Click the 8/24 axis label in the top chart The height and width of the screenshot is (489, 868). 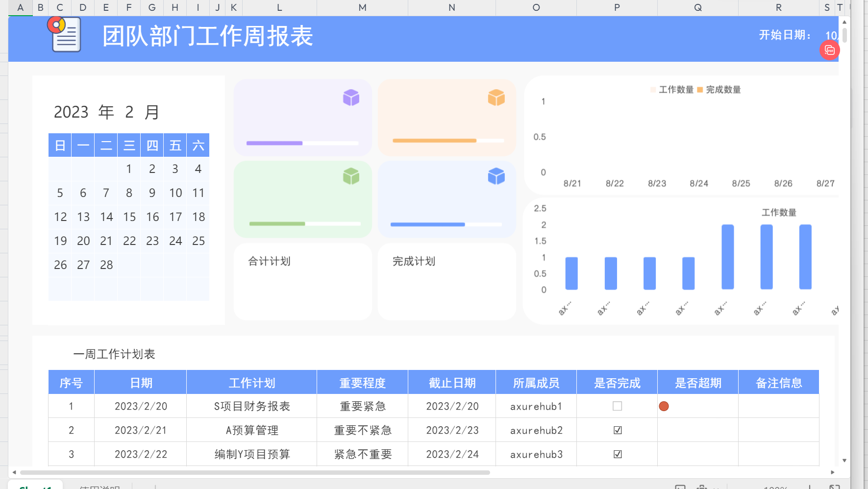click(x=699, y=183)
